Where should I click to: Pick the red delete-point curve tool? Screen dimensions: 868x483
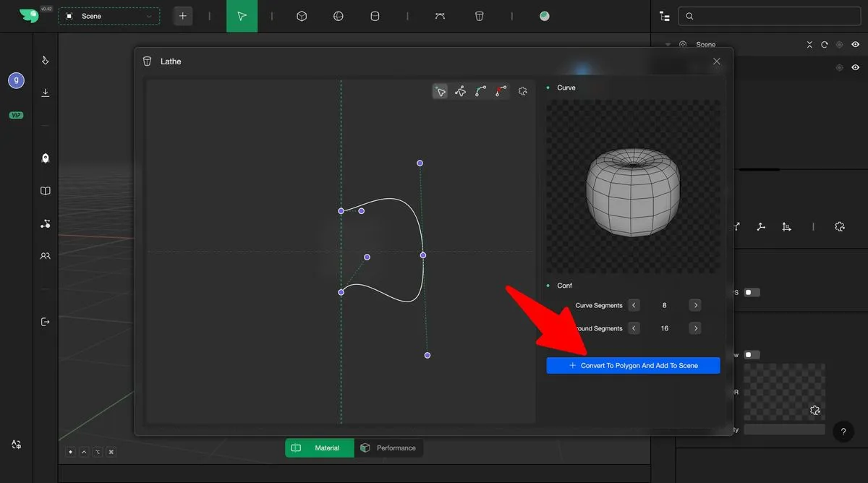(x=501, y=91)
